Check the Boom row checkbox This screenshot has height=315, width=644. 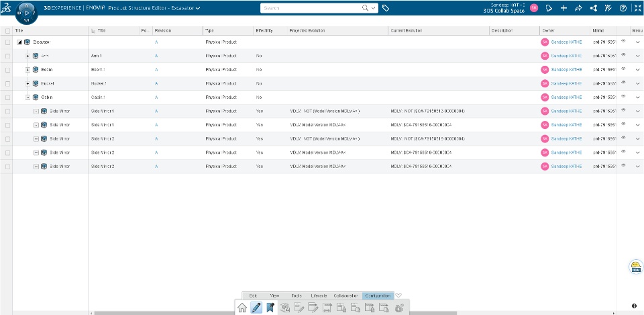point(7,70)
